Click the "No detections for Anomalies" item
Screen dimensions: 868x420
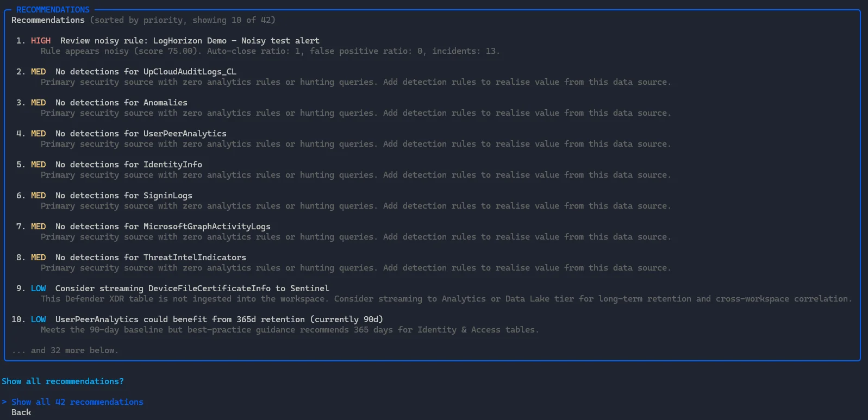(x=121, y=103)
